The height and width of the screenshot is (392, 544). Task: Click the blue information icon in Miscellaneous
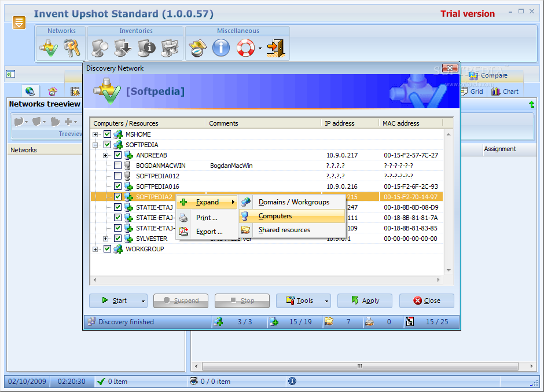coord(221,48)
